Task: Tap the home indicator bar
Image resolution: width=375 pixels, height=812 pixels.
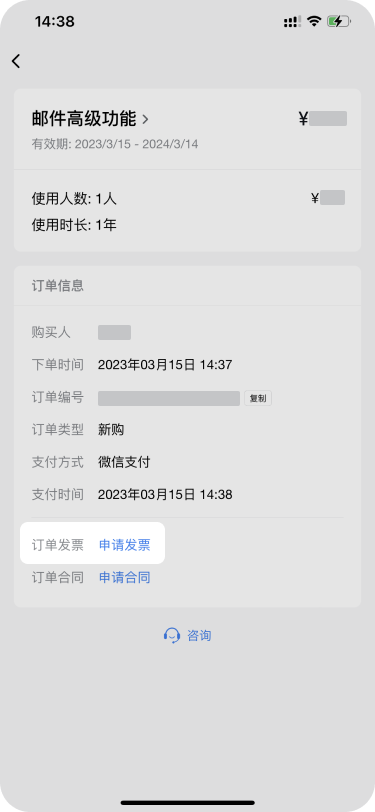Action: [188, 803]
